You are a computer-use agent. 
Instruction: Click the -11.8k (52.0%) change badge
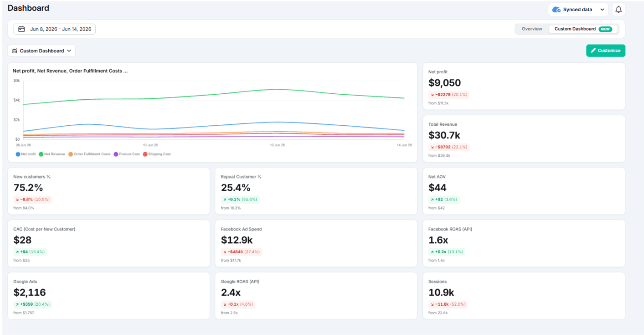click(x=448, y=304)
